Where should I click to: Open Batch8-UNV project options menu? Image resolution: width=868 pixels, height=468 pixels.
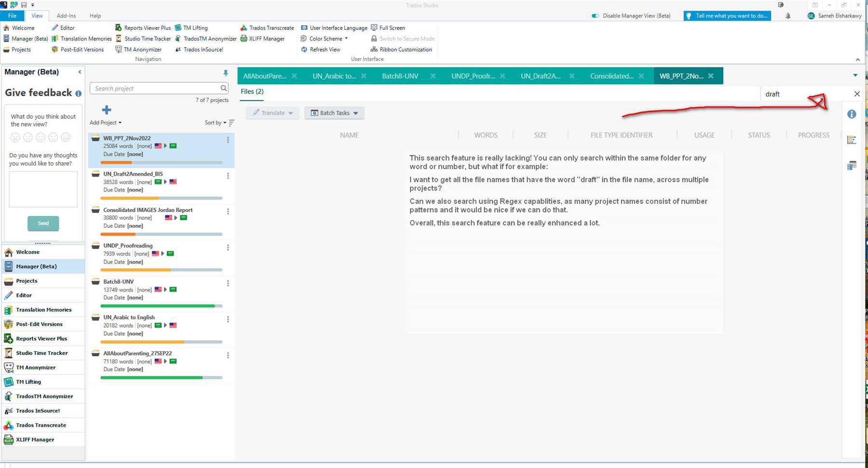pos(228,283)
